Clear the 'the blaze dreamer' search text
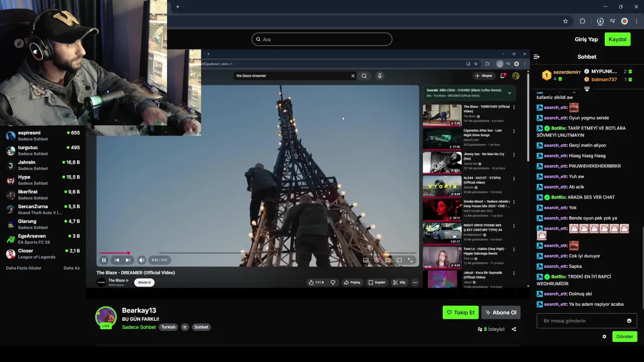This screenshot has height=362, width=644. 353,76
